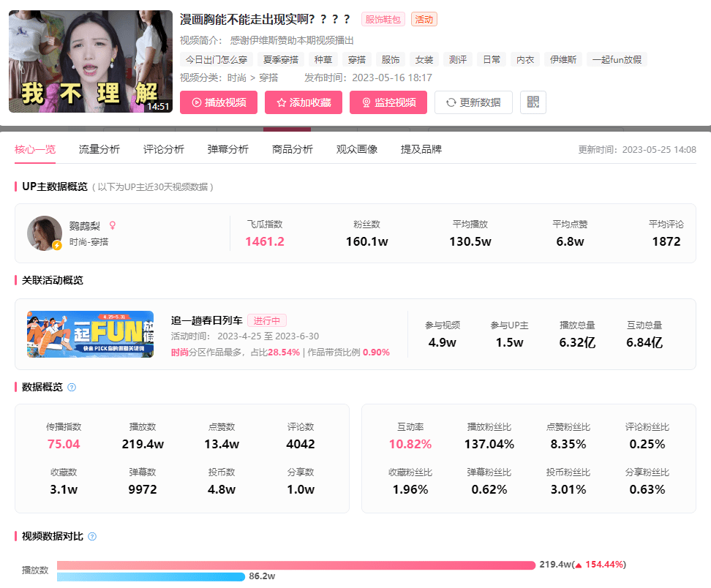
Task: Open the 一起FUN放假 activity banner image
Action: coord(90,334)
